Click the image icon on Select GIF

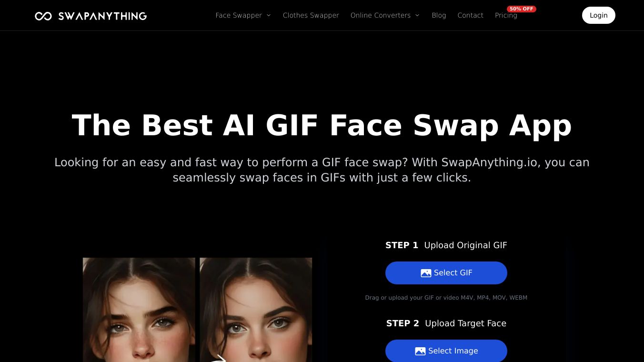click(426, 273)
